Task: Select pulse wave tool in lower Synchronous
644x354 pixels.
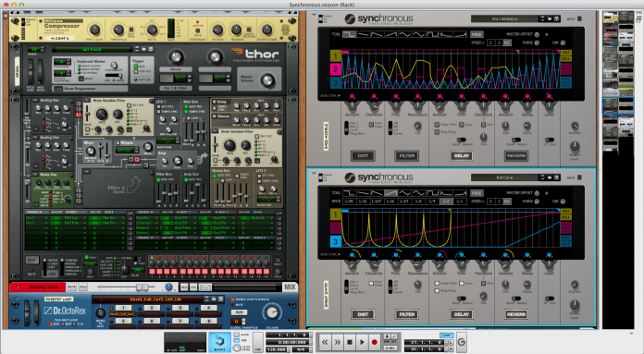Action: coord(432,192)
